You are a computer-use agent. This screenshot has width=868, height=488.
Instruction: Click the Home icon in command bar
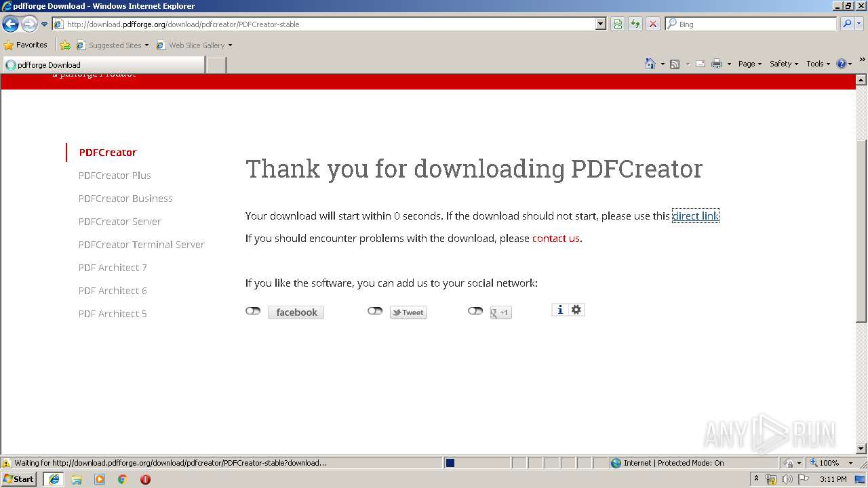coord(650,64)
